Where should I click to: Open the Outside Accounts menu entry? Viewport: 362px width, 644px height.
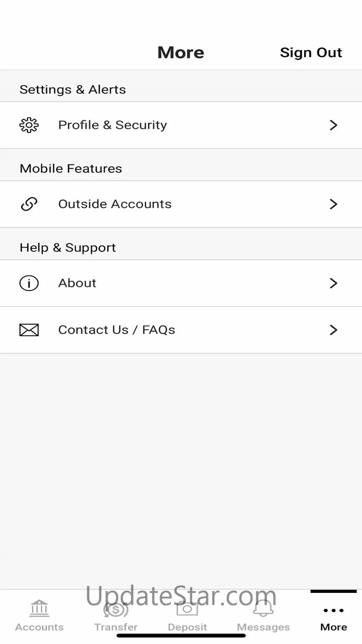click(115, 204)
